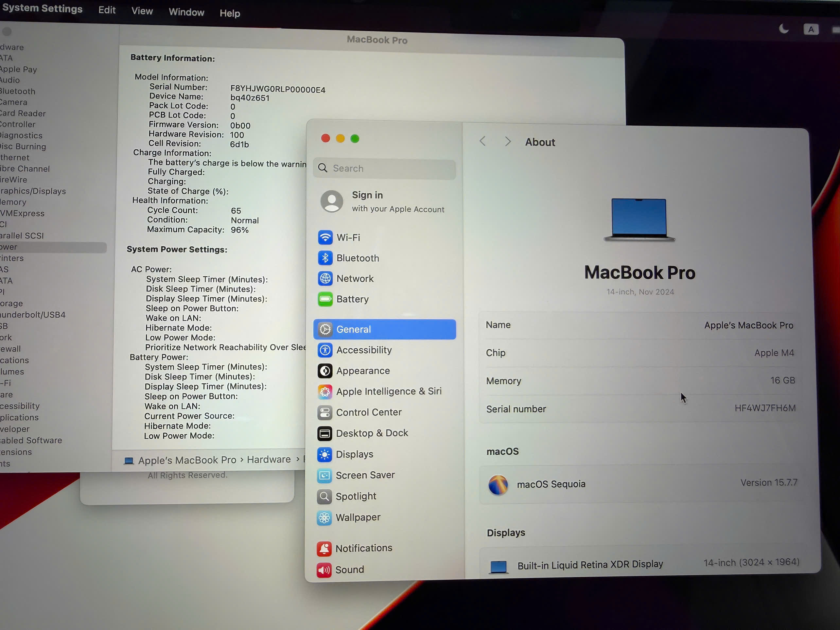
Task: Open the green Battery icon
Action: tap(325, 299)
